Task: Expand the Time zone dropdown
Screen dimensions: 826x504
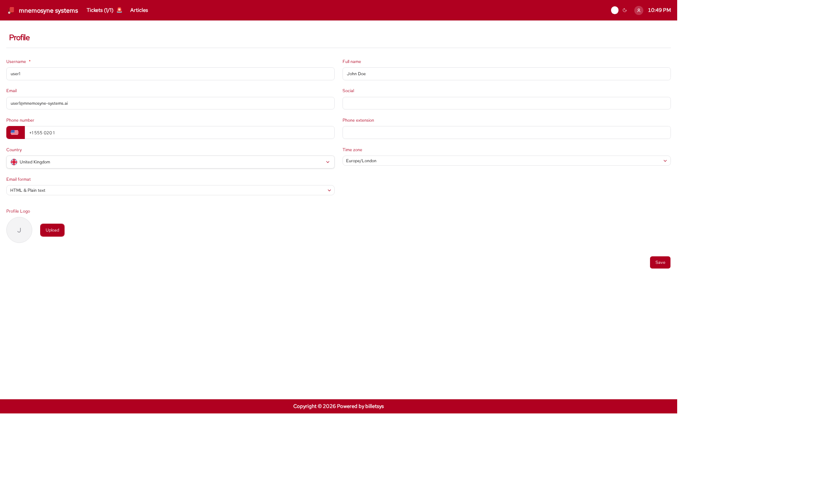Action: 506,161
